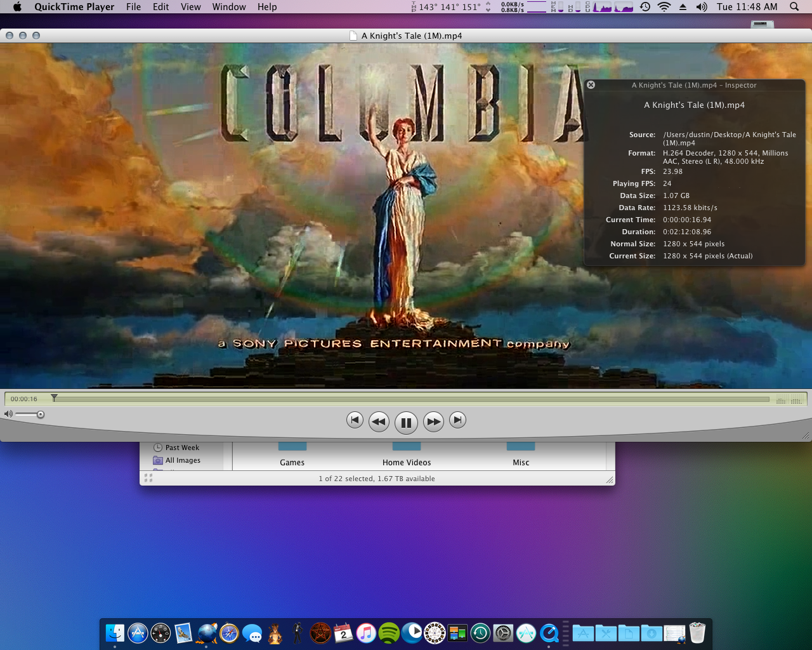Open the Apple menu

(17, 7)
